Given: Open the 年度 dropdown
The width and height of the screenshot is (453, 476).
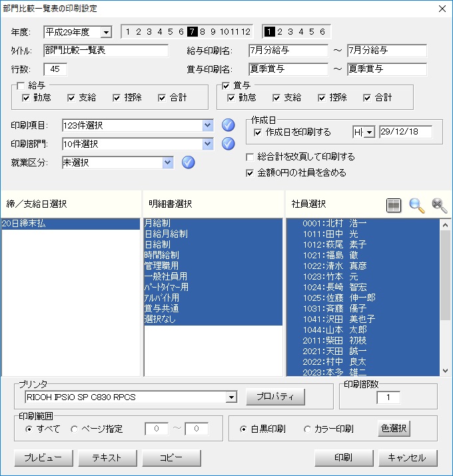Looking at the screenshot, I should click(x=106, y=32).
